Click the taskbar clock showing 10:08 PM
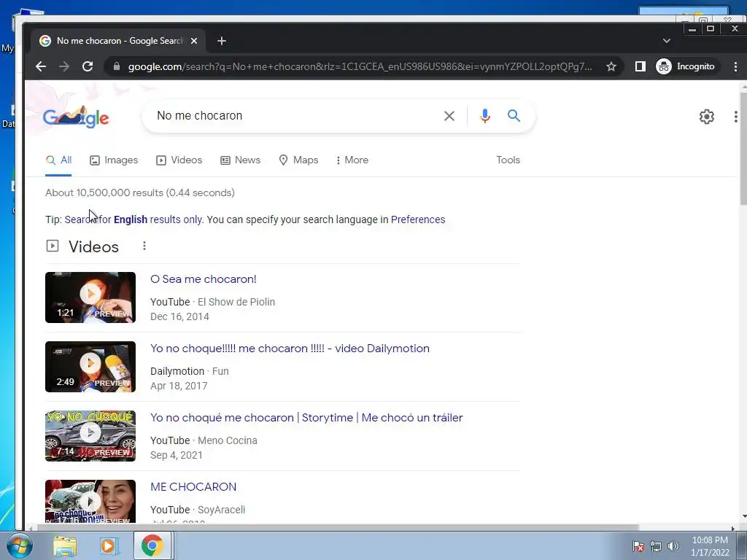 click(x=710, y=546)
